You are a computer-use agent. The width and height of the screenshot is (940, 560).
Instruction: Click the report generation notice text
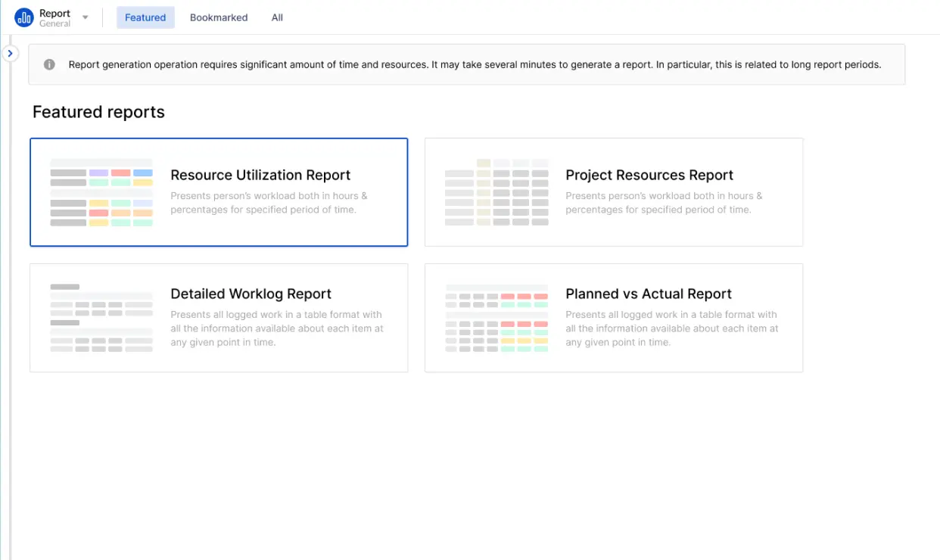pyautogui.click(x=475, y=64)
